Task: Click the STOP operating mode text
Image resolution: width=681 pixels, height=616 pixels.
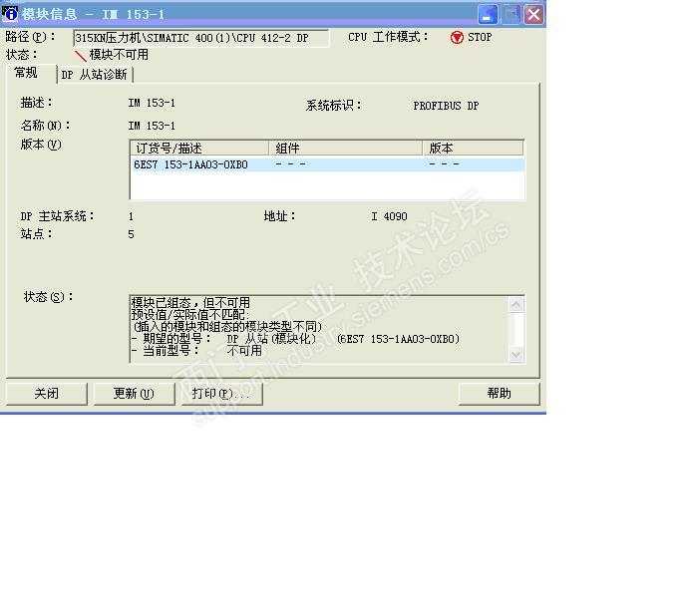Action: pos(480,37)
